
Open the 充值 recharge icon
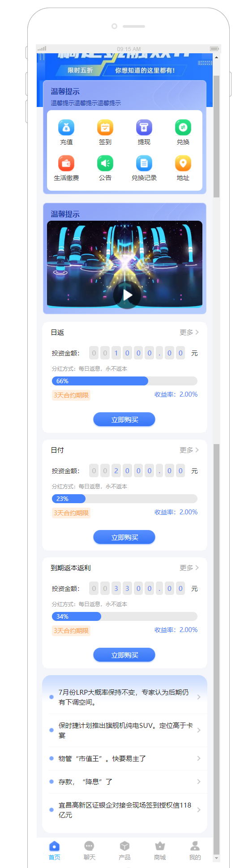[66, 128]
